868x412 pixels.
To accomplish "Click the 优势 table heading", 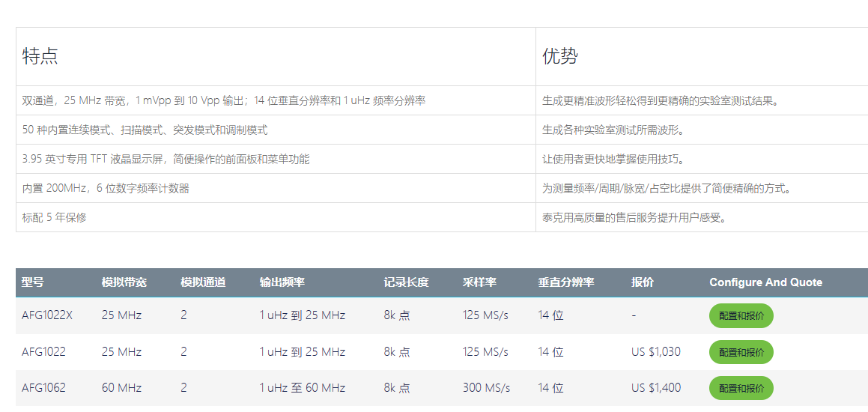I will tap(560, 57).
